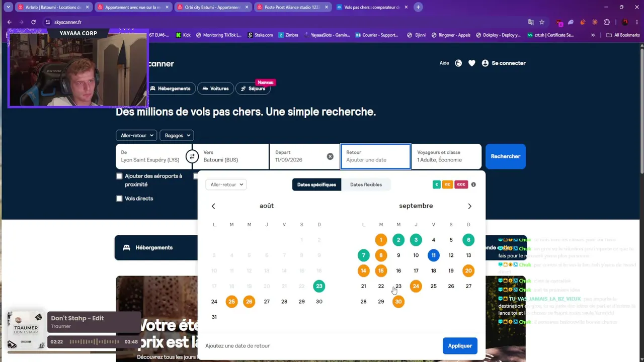
Task: Click the red high-price legend swatch
Action: [461, 185]
